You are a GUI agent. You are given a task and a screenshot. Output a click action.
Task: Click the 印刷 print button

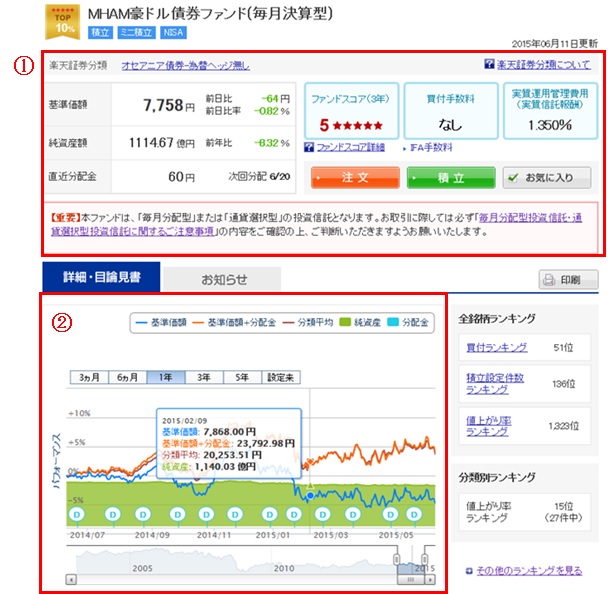tap(569, 280)
